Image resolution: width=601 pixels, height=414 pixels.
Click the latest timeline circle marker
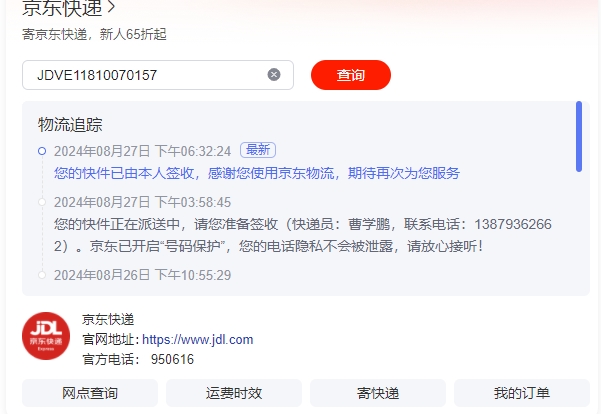tap(42, 151)
